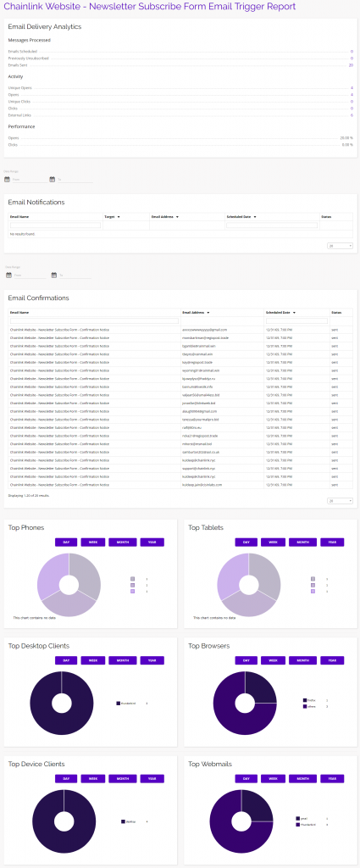360x868 pixels.
Task: Toggle Thunderbird legend swatch in Top Desktop Clients
Action: 119,703
